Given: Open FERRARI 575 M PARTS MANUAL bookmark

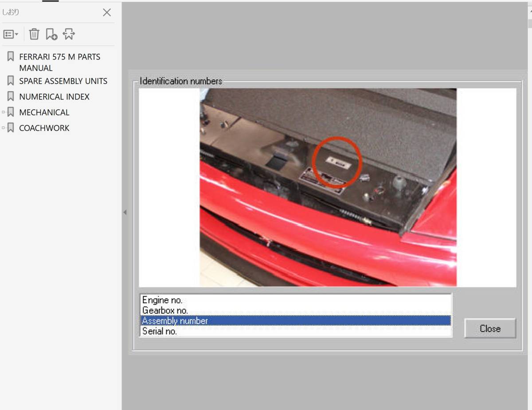Looking at the screenshot, I should pos(59,63).
